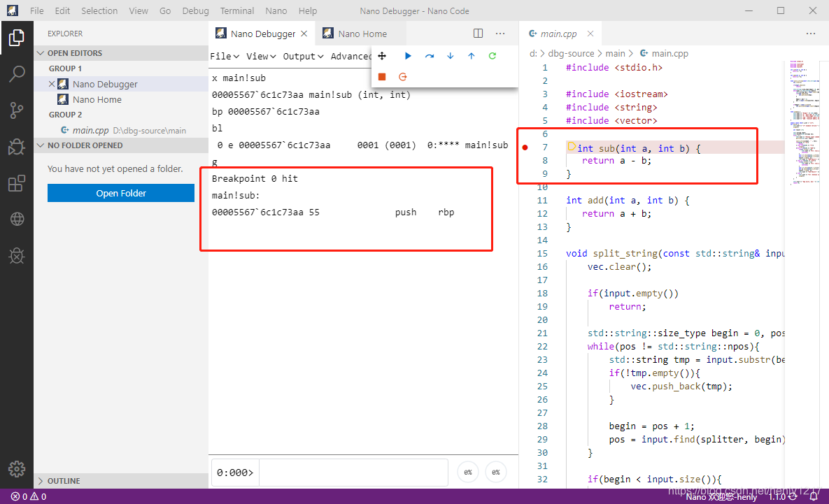Click the Step Into down-arrow icon
The image size is (829, 504).
pyautogui.click(x=451, y=56)
